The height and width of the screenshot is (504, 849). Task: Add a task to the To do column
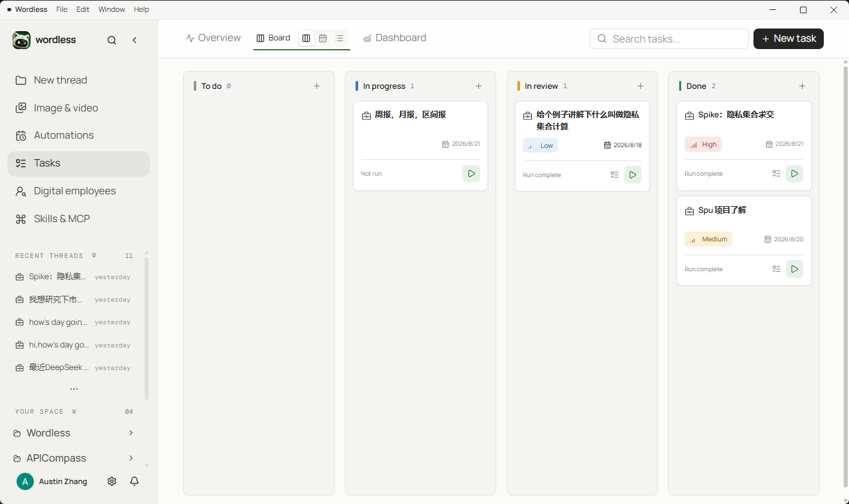317,86
